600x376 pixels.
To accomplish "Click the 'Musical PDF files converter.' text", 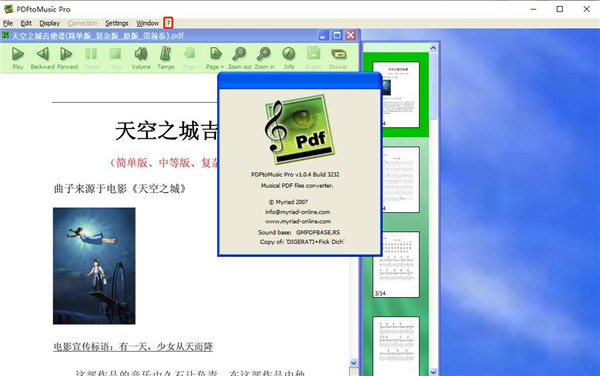I will (x=297, y=186).
